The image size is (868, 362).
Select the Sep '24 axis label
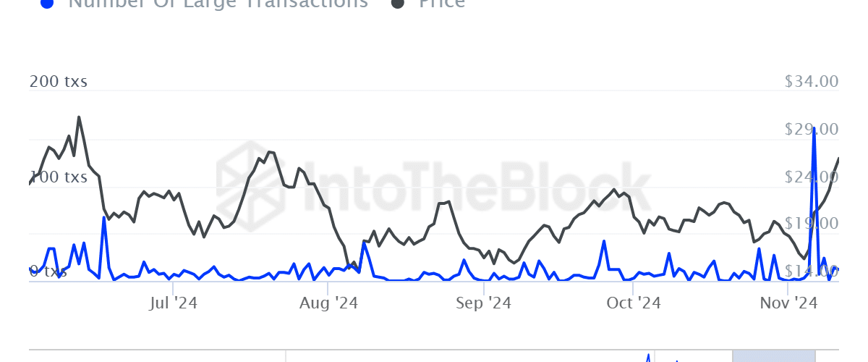pos(484,303)
